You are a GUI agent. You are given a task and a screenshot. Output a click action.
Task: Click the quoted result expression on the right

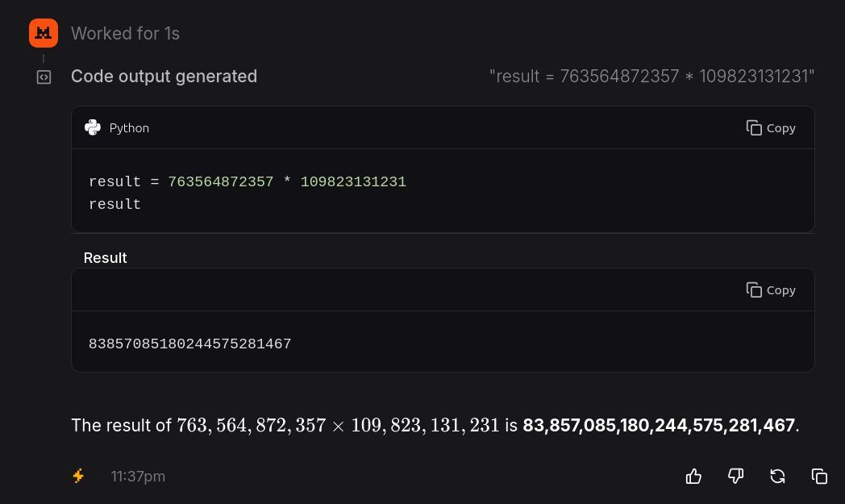point(651,77)
